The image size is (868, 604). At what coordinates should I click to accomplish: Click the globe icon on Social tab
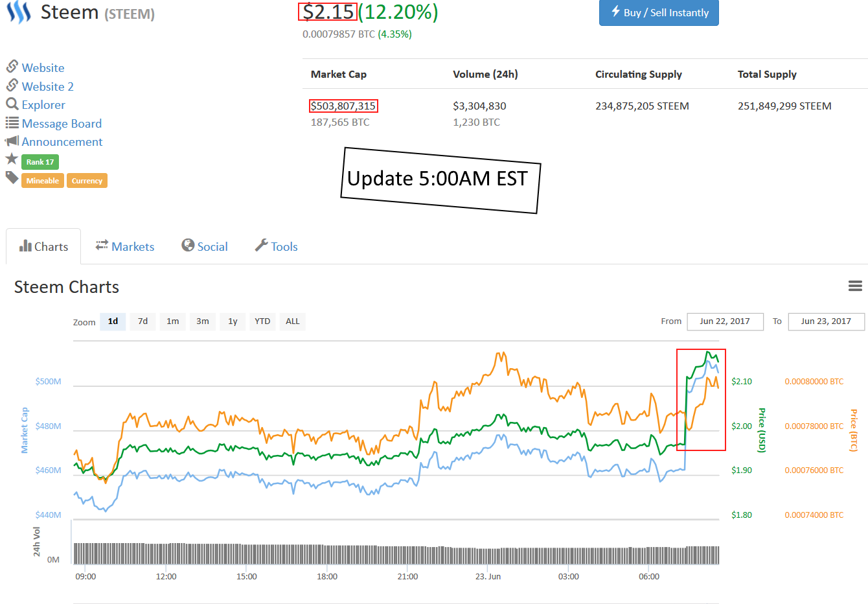(188, 245)
